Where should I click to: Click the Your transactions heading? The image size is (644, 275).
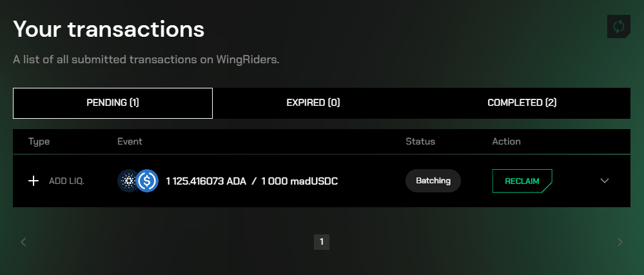[109, 29]
